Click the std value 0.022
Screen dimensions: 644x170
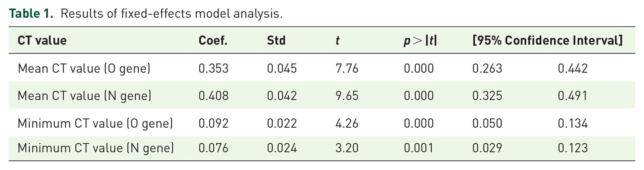tap(282, 123)
